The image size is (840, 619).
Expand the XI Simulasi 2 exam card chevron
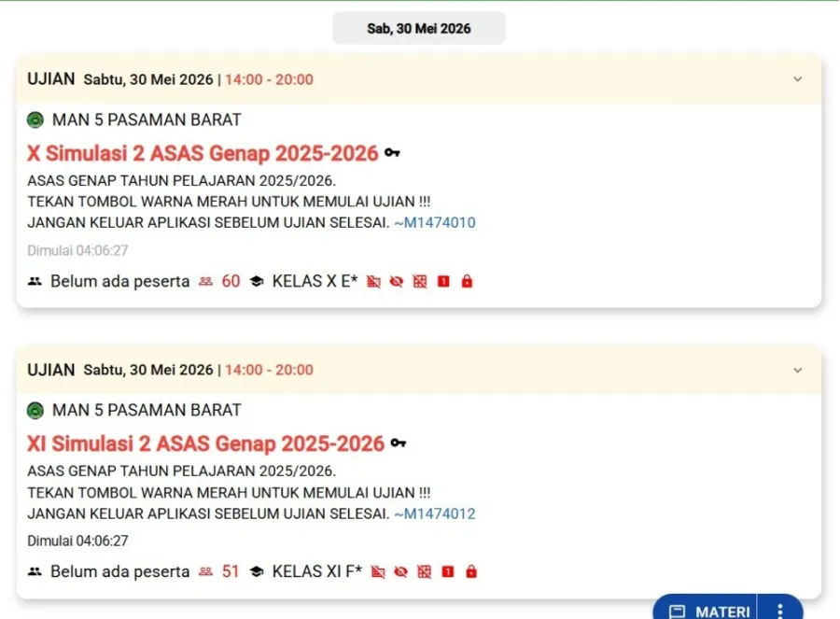tap(798, 371)
